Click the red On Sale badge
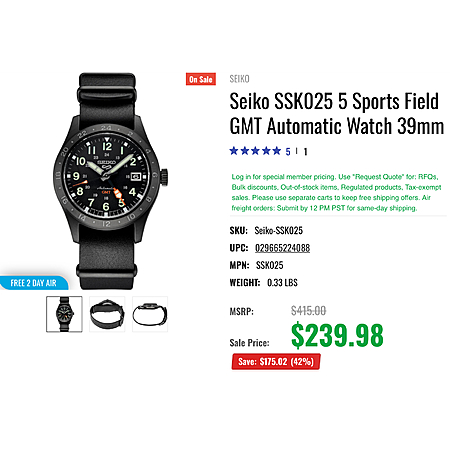This screenshot has height=450, width=450. pos(201,79)
